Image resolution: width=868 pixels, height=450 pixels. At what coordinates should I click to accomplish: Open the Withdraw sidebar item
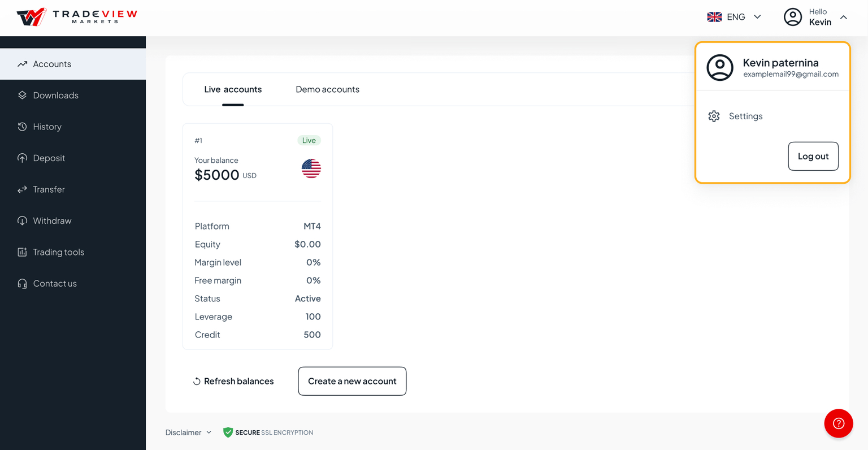click(52, 221)
